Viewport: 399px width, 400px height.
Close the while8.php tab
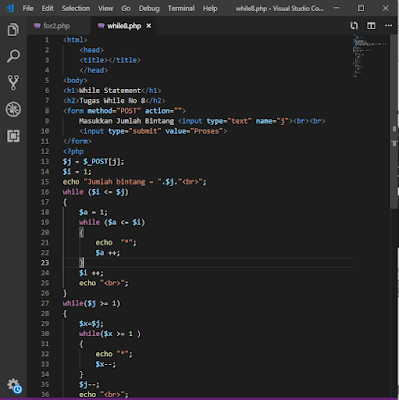(x=149, y=26)
